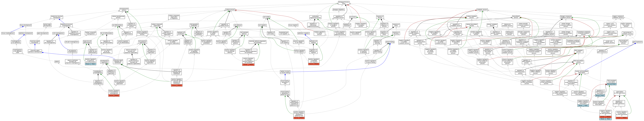This screenshot has width=644, height=121.
Task: Select 'positive regulation of lamellipodium morphogenesis' node
Action: (114, 92)
